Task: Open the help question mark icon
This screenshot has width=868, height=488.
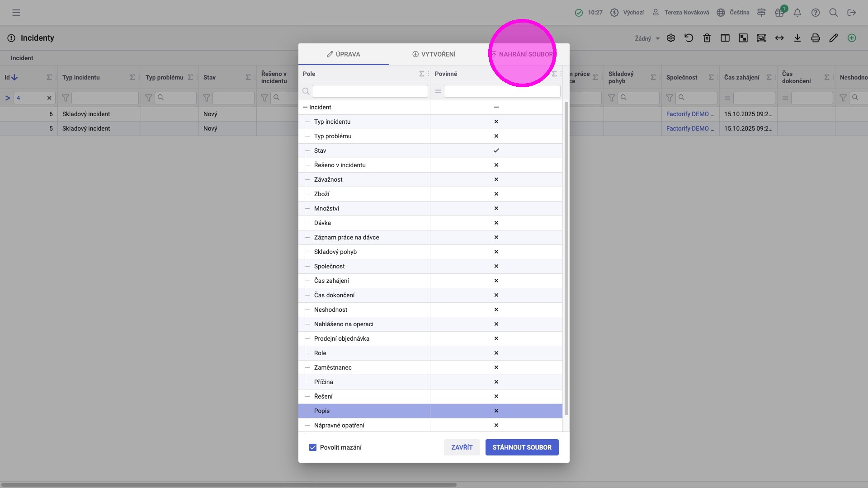Action: (816, 13)
